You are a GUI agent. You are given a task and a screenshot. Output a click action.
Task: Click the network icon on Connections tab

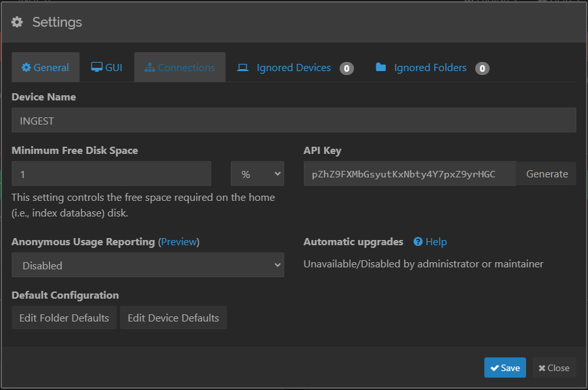(150, 68)
